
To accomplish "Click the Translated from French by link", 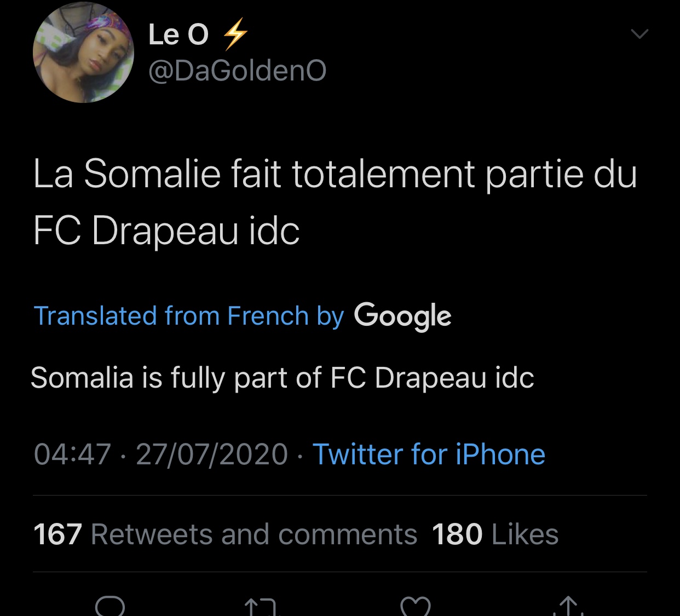I will (x=189, y=316).
